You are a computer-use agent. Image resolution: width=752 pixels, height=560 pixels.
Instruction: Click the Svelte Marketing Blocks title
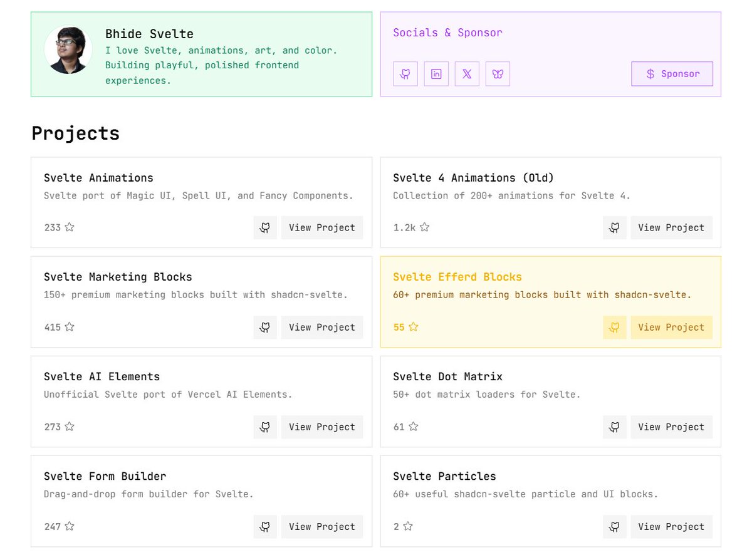[118, 277]
